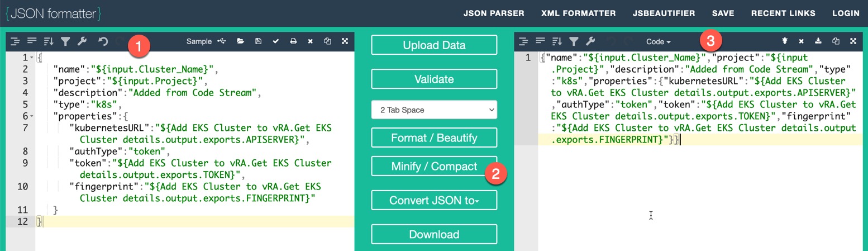This screenshot has width=868, height=251.
Task: Sort contents icon in right editor
Action: click(557, 41)
